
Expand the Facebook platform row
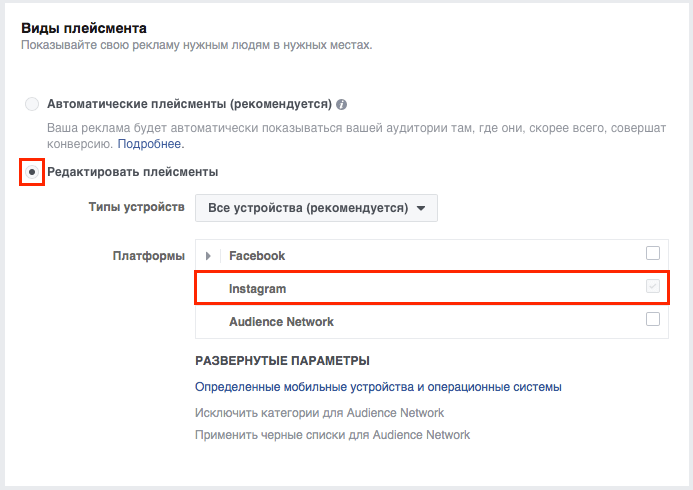coord(208,256)
